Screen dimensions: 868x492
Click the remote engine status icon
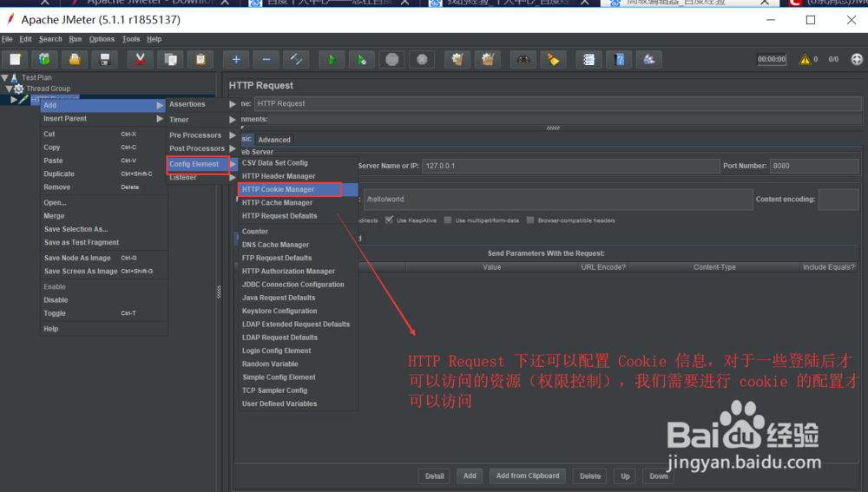[x=857, y=59]
